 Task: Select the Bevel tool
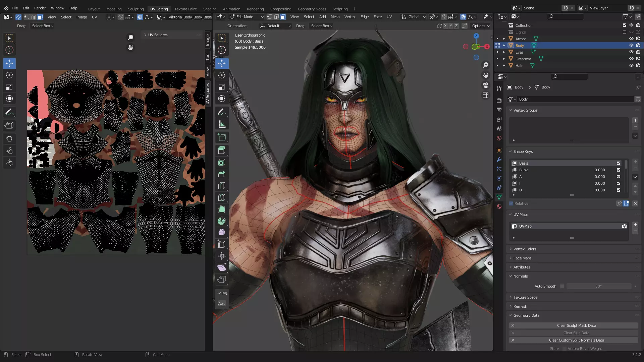(x=222, y=174)
